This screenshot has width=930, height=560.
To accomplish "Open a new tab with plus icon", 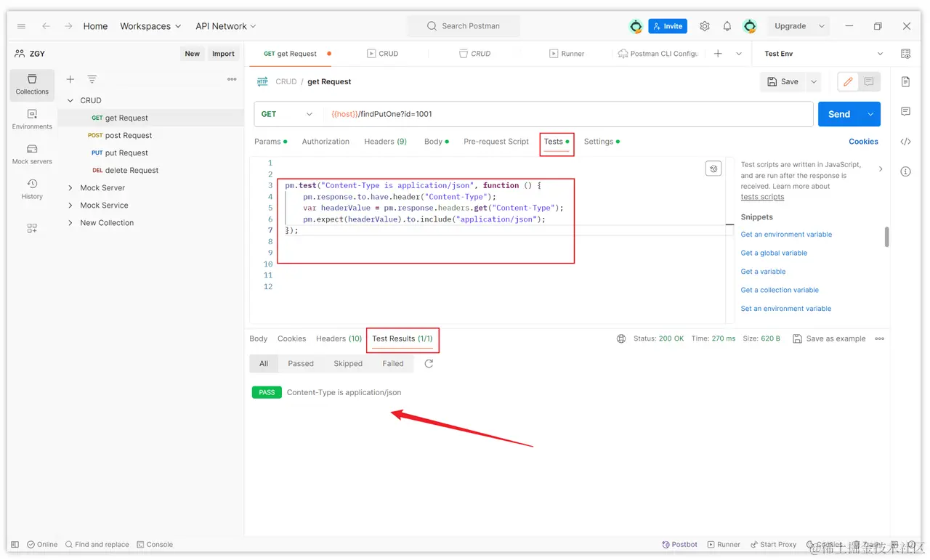I will click(718, 54).
